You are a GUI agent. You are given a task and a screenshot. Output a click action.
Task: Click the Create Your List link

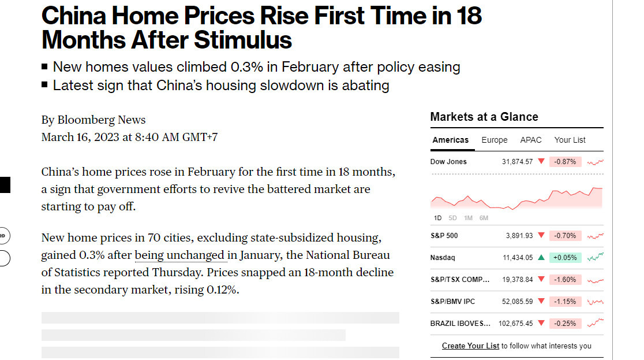[470, 346]
